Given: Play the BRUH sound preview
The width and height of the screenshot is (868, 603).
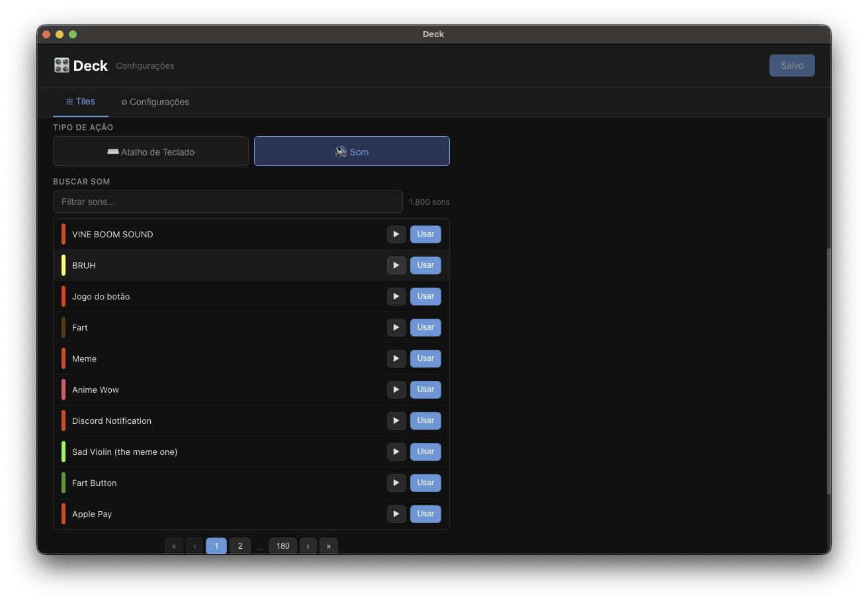Looking at the screenshot, I should click(396, 265).
